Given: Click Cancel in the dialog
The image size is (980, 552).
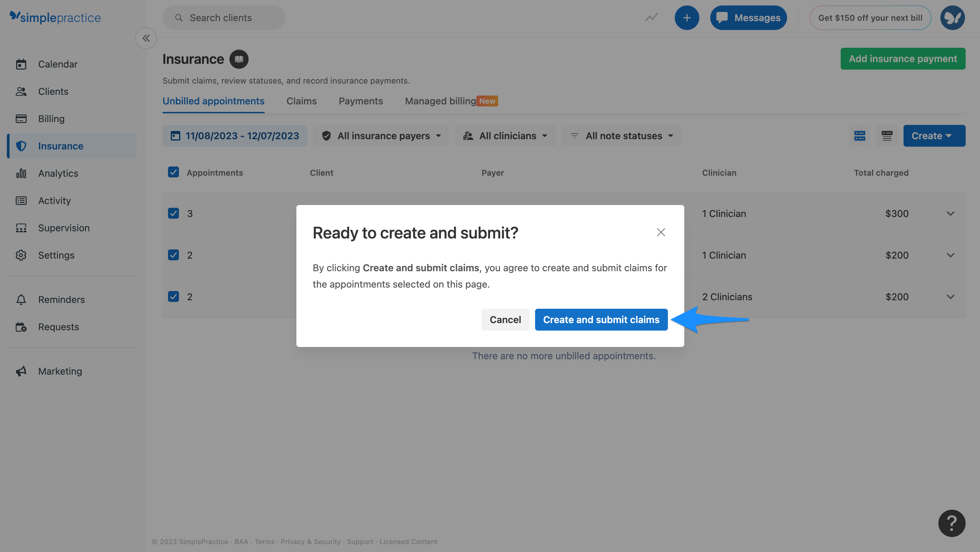Looking at the screenshot, I should tap(505, 319).
